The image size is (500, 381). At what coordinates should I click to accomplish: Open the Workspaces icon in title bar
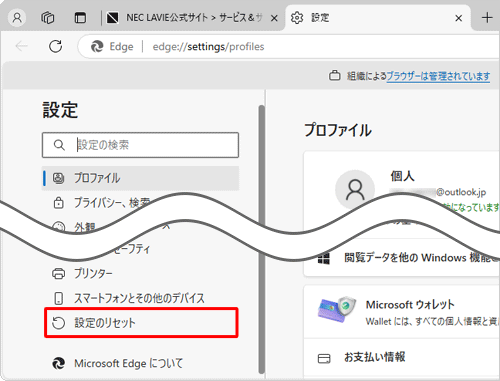pos(48,18)
